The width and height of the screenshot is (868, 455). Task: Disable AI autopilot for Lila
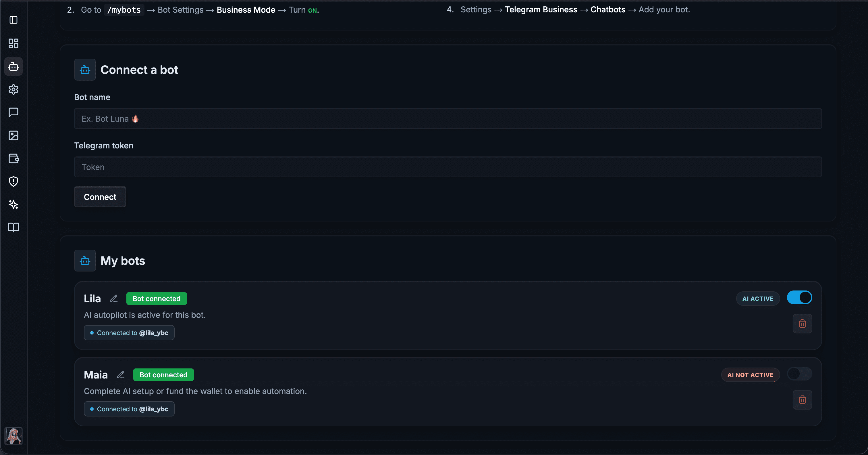(x=800, y=297)
